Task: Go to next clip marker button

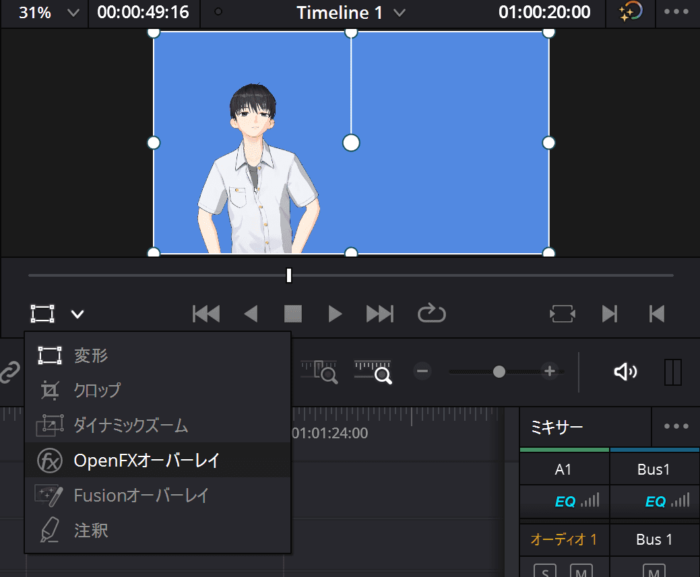Action: tap(609, 314)
